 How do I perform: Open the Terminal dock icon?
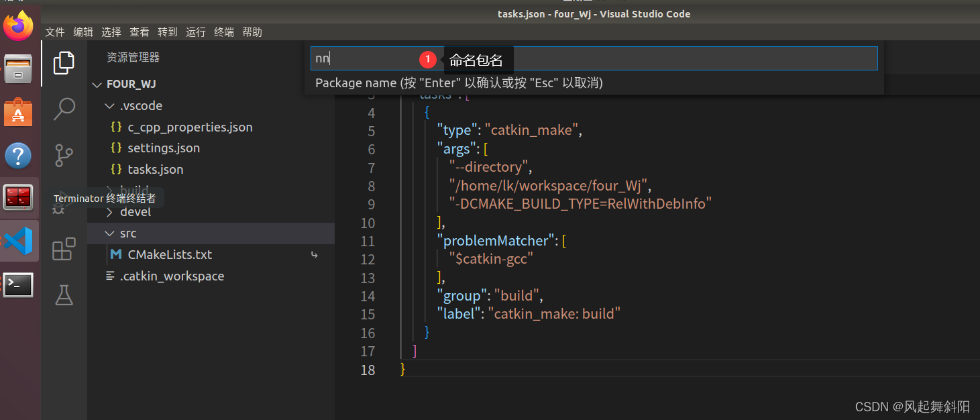pos(18,284)
